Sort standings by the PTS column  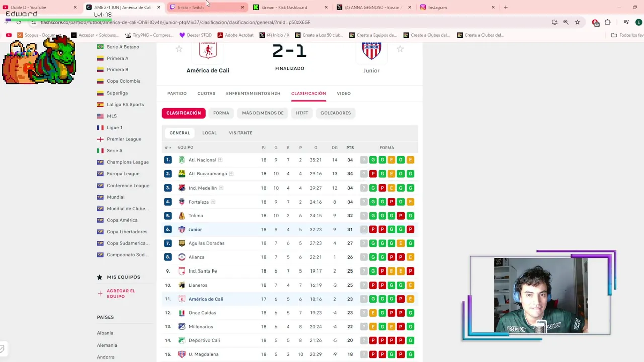(350, 148)
